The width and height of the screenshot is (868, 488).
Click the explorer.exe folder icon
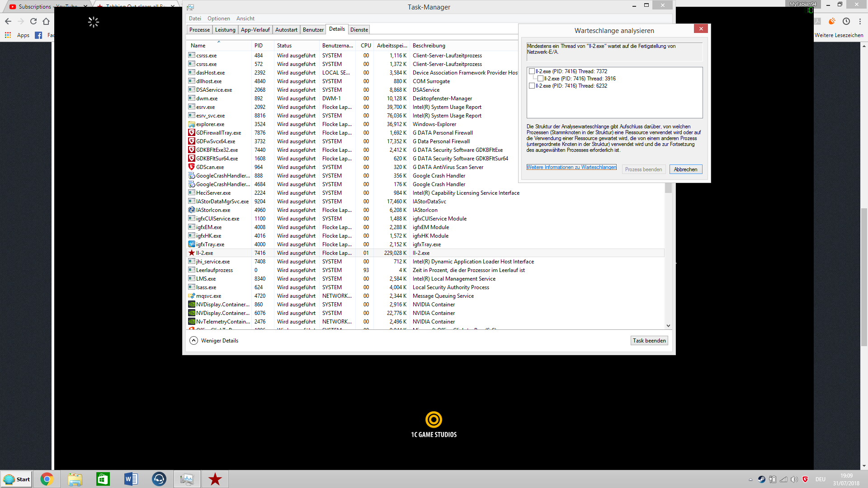coord(192,124)
